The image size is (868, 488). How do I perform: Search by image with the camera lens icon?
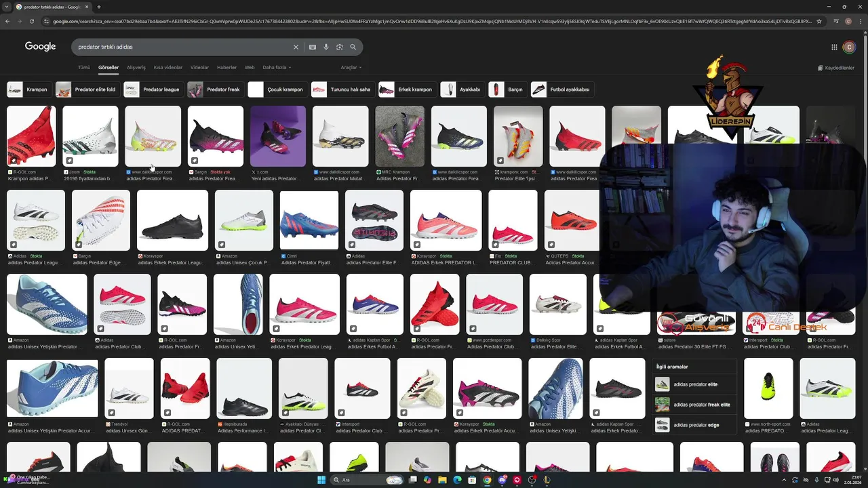point(340,47)
